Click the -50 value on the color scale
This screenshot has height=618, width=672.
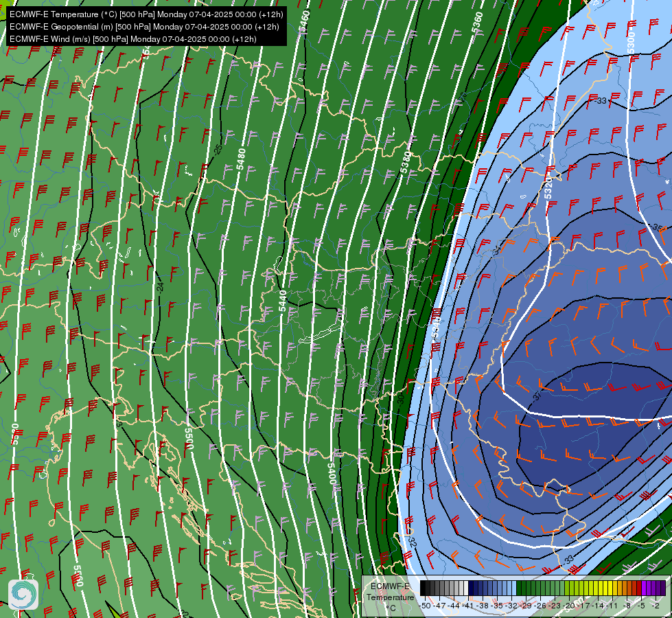pos(425,606)
